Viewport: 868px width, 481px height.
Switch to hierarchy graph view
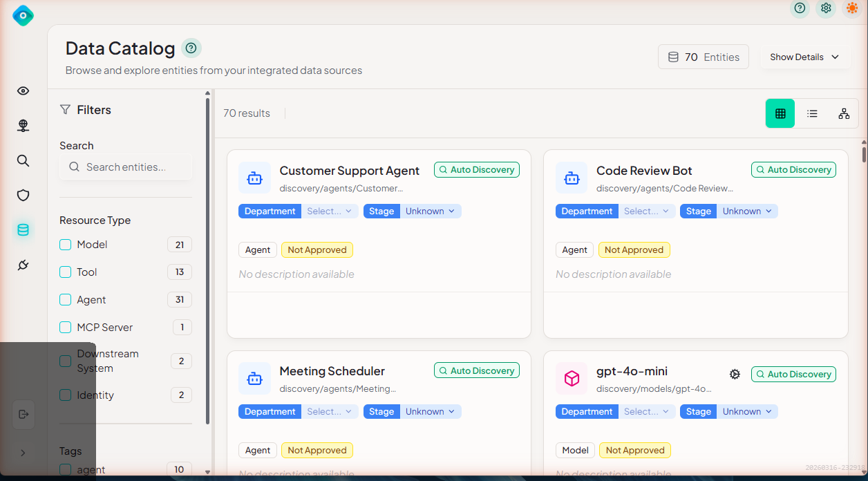(x=844, y=113)
